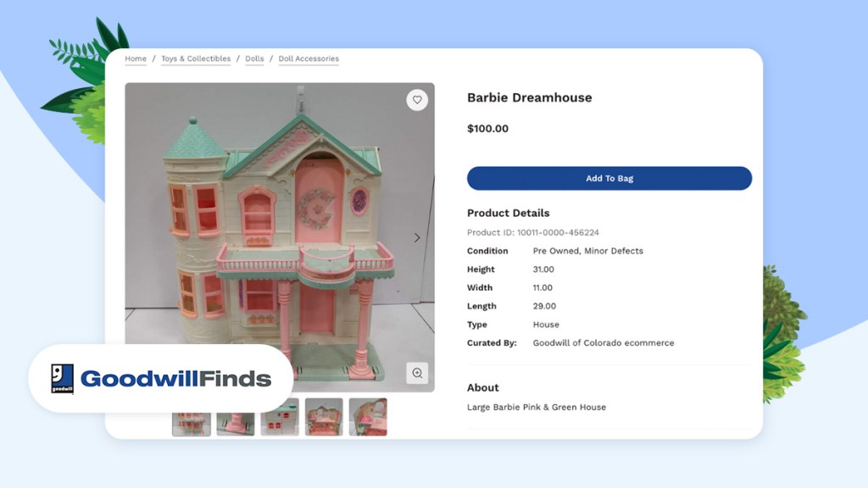Viewport: 868px width, 488px height.
Task: Click the About section heading
Action: pos(482,388)
